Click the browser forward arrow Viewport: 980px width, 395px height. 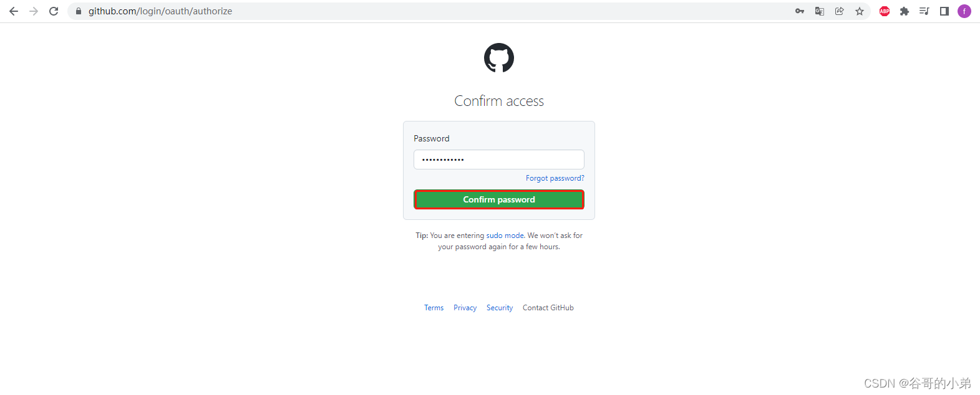point(34,11)
